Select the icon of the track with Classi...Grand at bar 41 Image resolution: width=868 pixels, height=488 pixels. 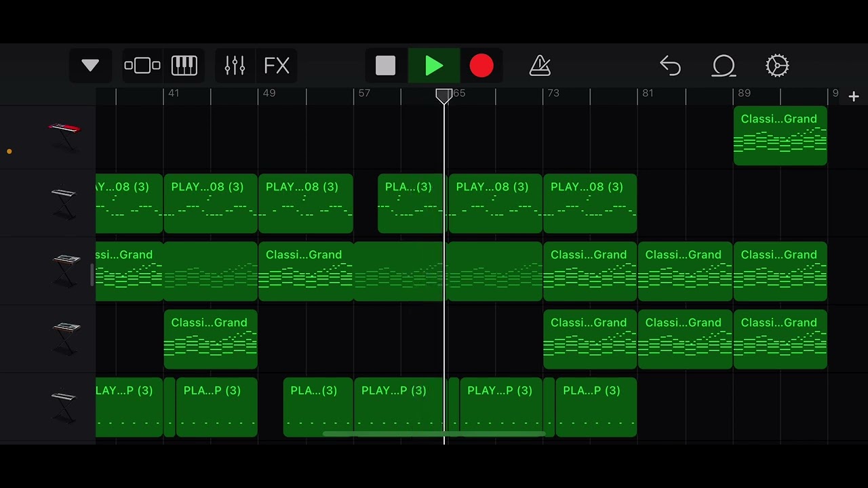[x=66, y=339]
